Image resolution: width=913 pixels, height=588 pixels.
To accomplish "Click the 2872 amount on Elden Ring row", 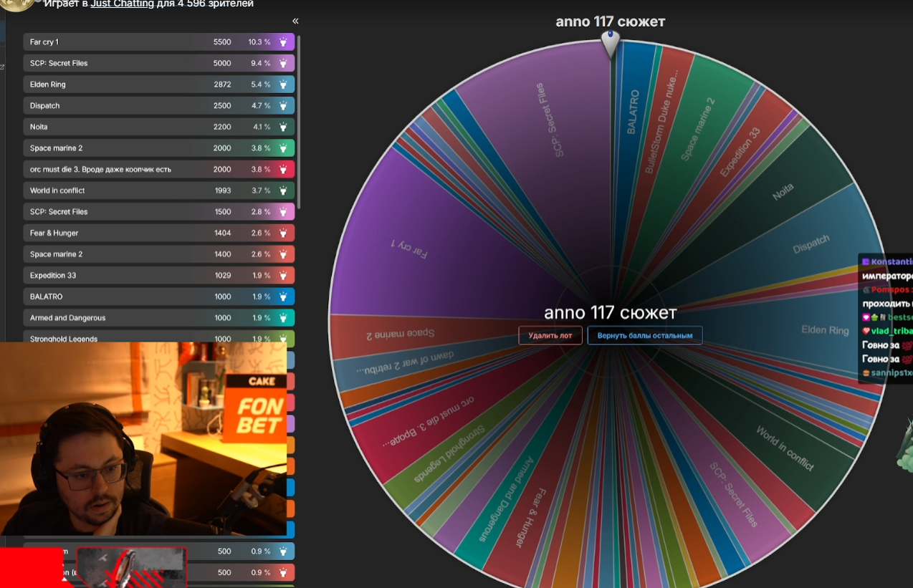I will pos(222,85).
